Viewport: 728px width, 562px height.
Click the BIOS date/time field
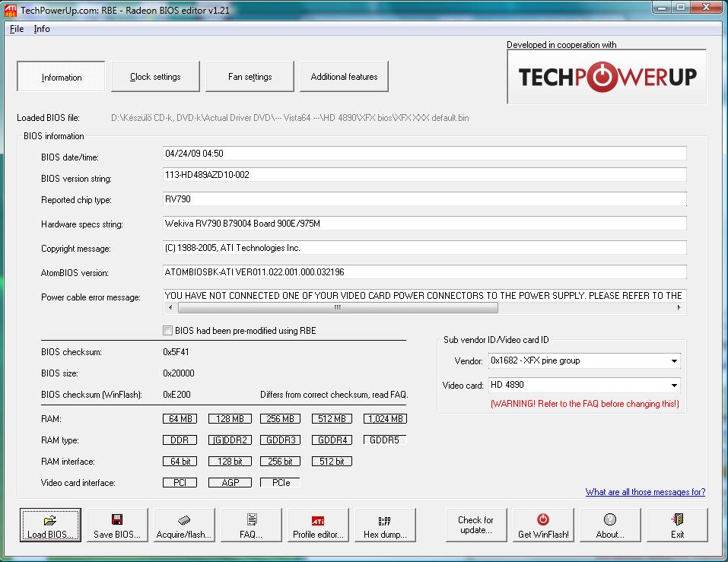(x=424, y=154)
